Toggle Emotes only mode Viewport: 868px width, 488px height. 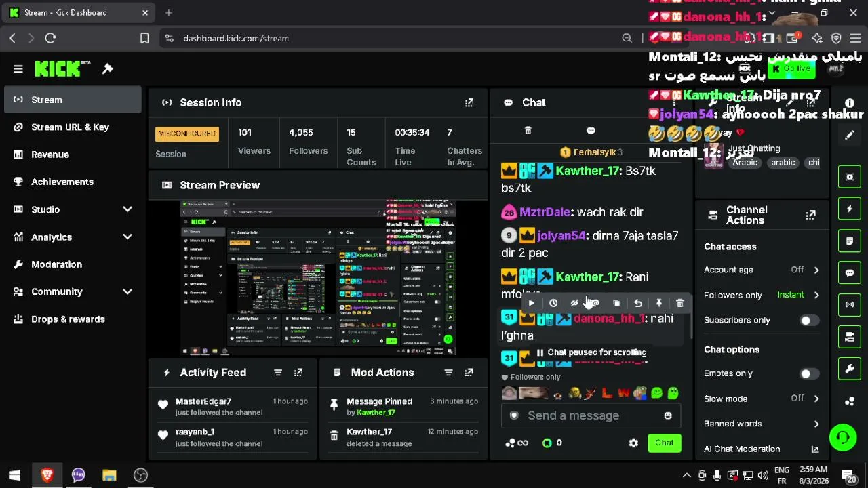pos(809,373)
